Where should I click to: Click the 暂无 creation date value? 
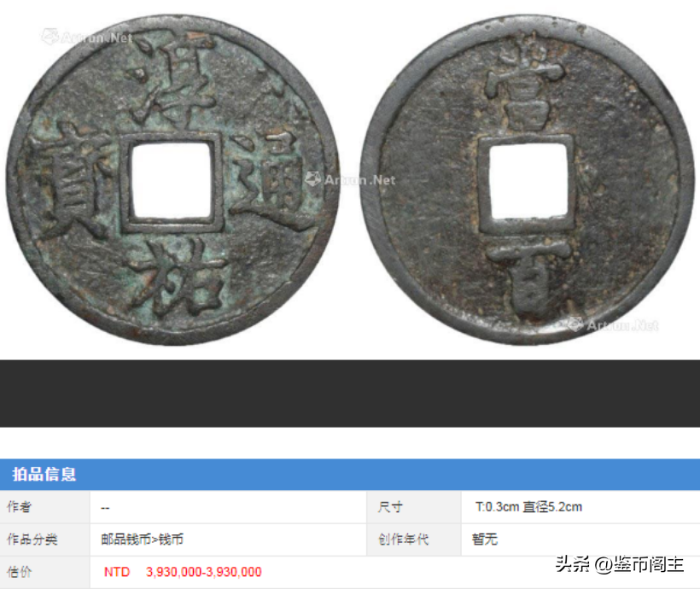click(x=484, y=539)
